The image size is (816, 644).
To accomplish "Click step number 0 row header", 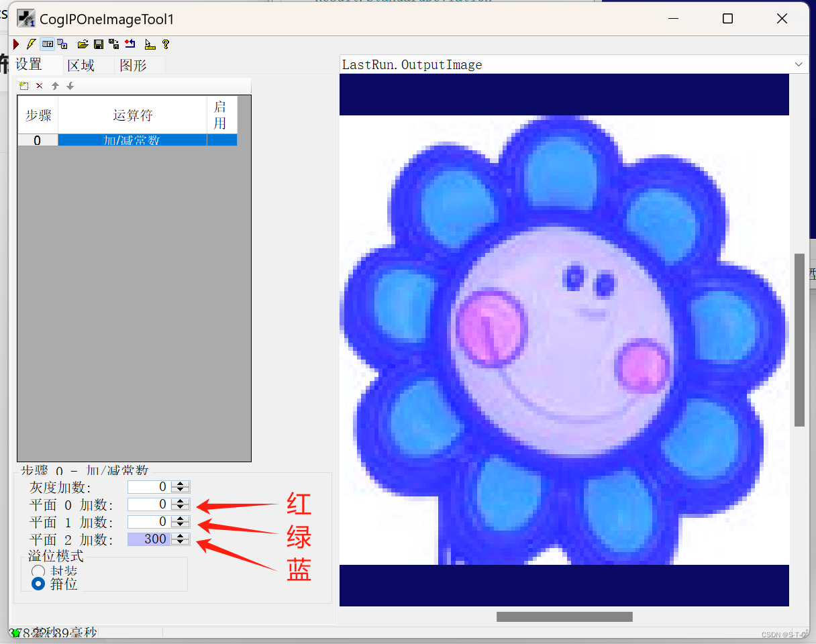I will pos(38,140).
